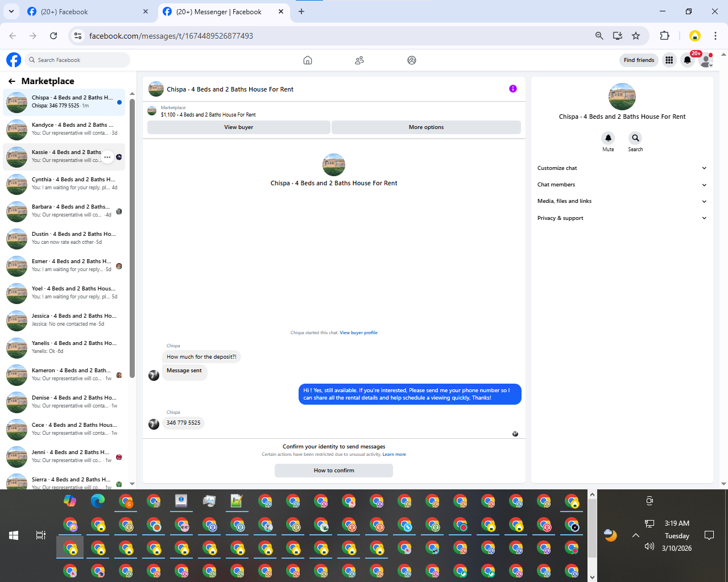The width and height of the screenshot is (728, 582).
Task: Click the listing thumbnail in chat header
Action: (156, 89)
